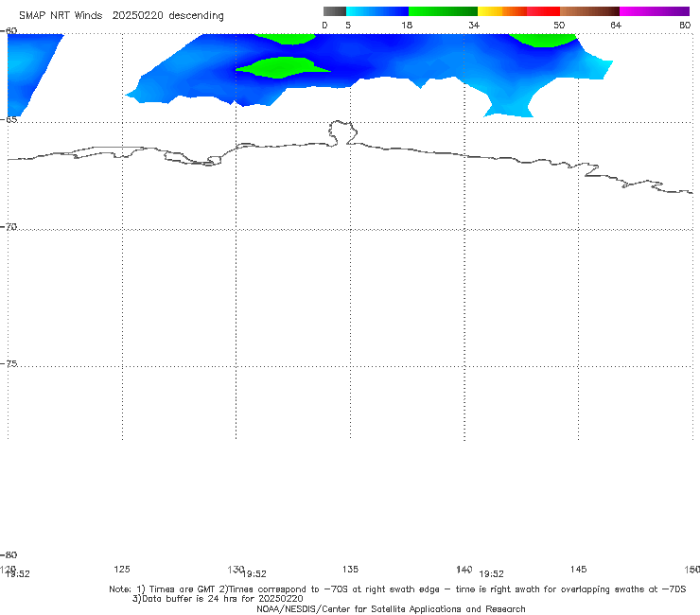Image resolution: width=700 pixels, height=615 pixels.
Task: Click the longitude label '125'
Action: tap(122, 569)
